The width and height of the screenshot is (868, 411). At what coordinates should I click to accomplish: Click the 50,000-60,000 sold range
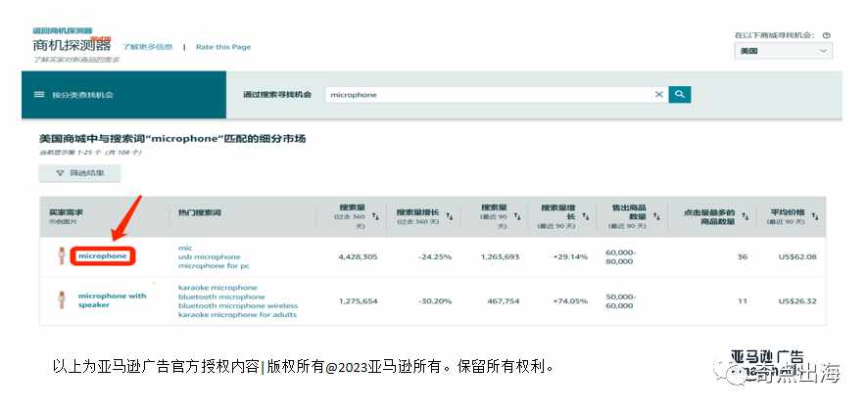[x=620, y=301]
